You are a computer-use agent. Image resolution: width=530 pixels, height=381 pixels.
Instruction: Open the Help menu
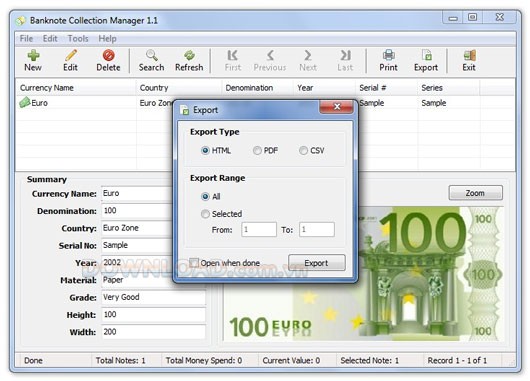click(x=107, y=39)
